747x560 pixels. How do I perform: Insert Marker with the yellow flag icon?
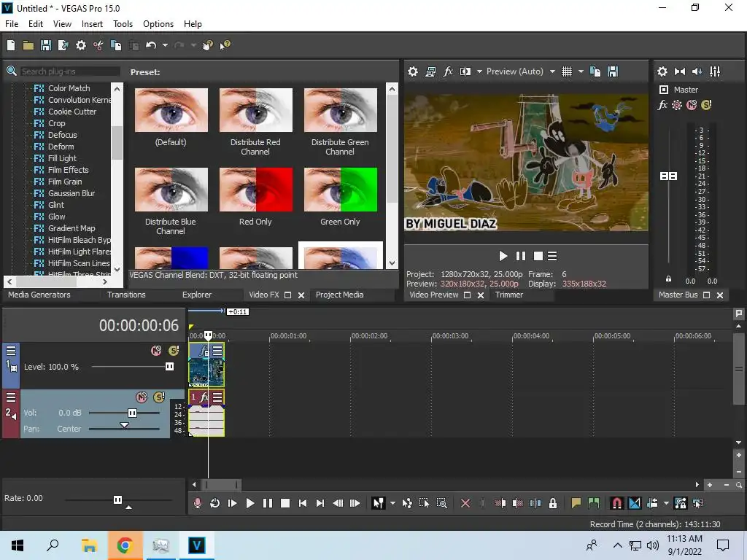(576, 503)
